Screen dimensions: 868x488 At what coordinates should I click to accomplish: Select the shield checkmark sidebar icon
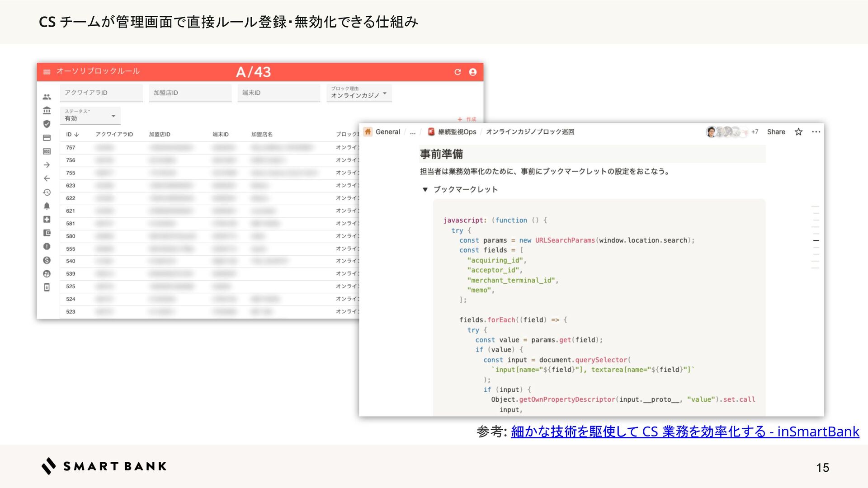[47, 124]
